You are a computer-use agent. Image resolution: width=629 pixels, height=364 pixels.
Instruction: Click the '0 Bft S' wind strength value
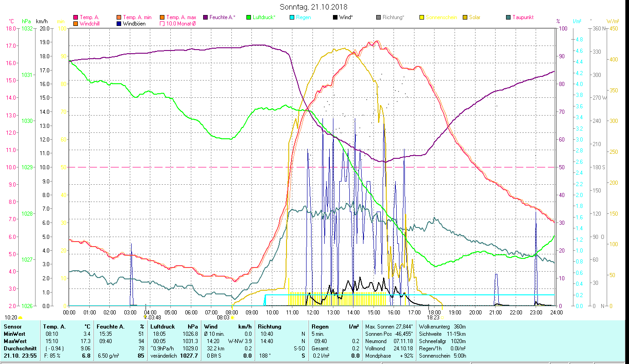214,356
